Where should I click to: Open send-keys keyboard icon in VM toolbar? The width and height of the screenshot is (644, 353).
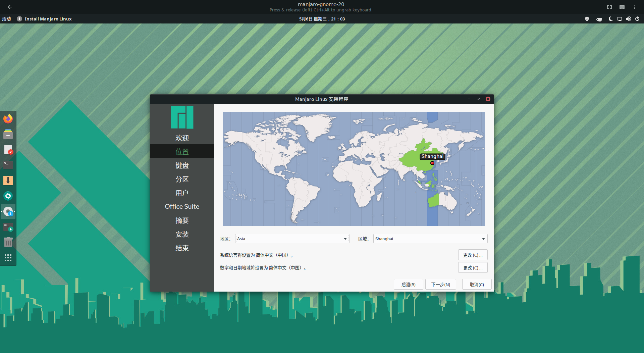[x=622, y=7]
